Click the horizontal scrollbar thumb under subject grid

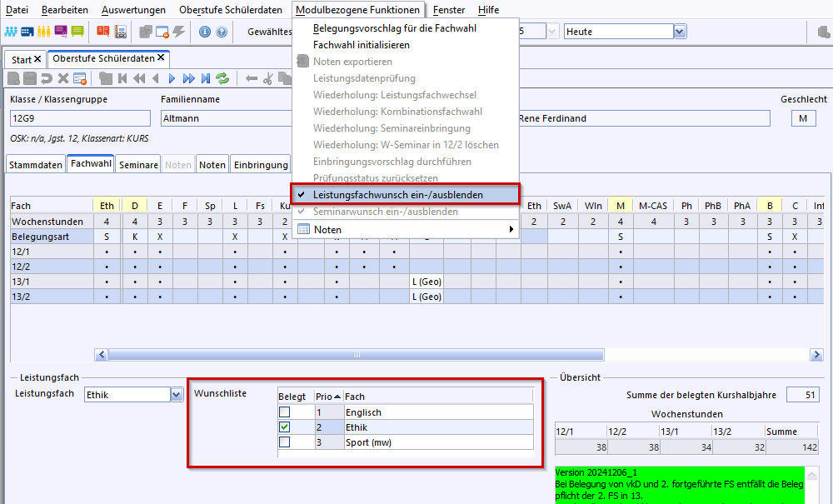(356, 355)
